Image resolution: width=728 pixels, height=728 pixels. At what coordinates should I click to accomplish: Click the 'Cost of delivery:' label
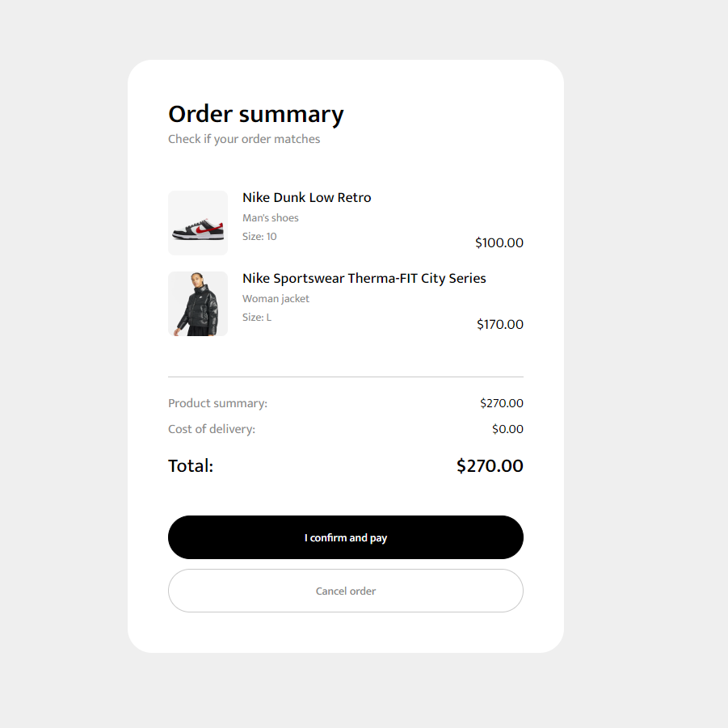[x=212, y=428]
